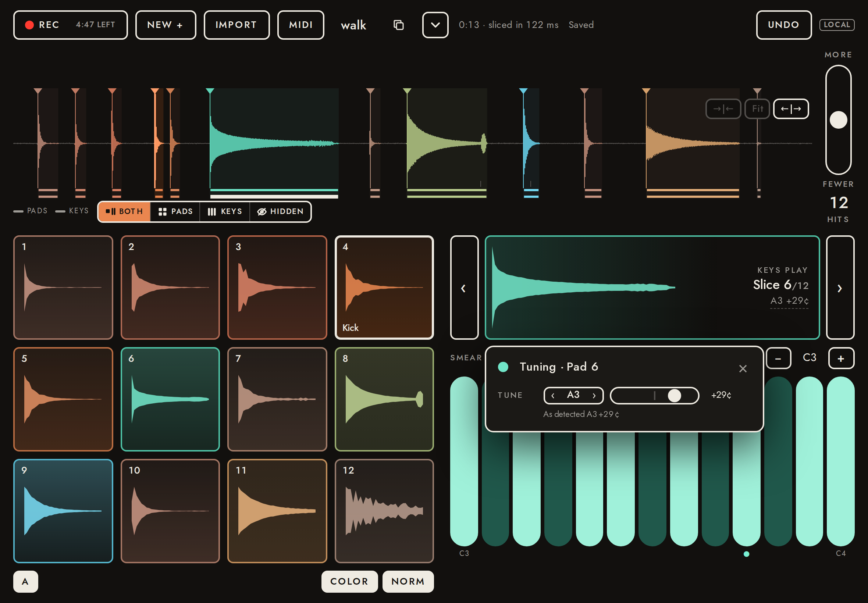868x603 pixels.
Task: Open the project dropdown chevron
Action: pyautogui.click(x=435, y=25)
